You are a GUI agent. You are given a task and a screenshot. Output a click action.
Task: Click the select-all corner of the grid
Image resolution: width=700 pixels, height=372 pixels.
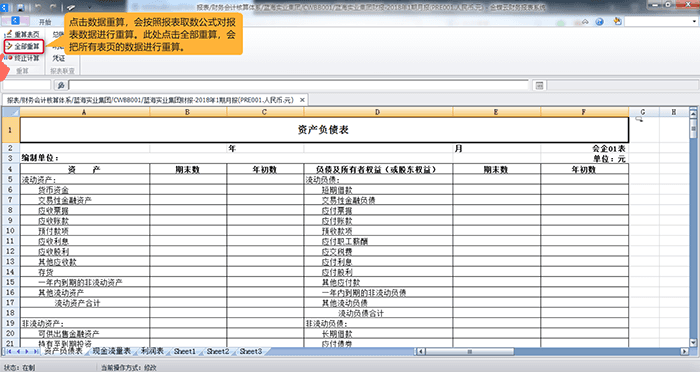click(x=11, y=112)
